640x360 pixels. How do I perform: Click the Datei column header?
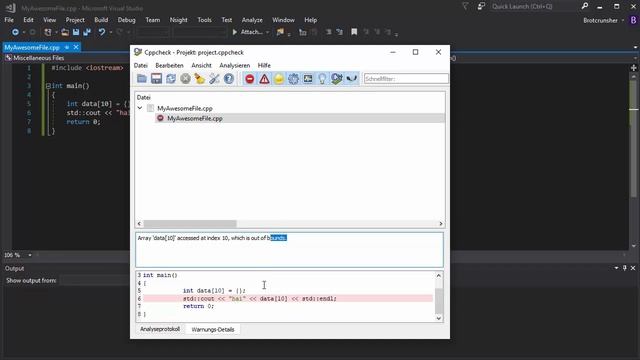(144, 97)
